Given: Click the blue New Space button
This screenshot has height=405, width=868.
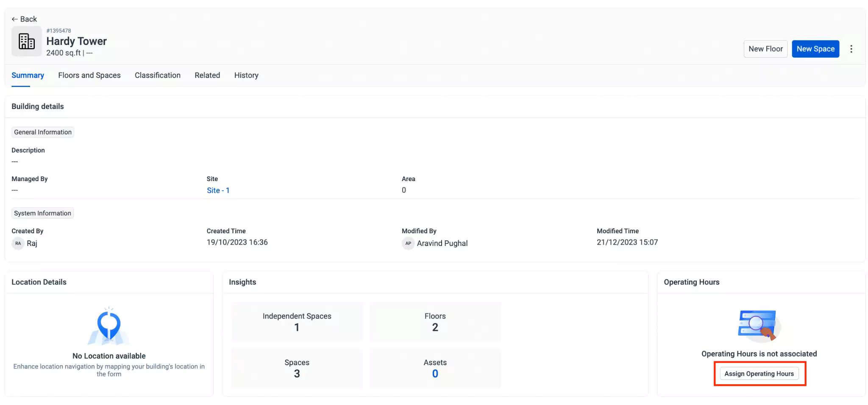Looking at the screenshot, I should 815,49.
